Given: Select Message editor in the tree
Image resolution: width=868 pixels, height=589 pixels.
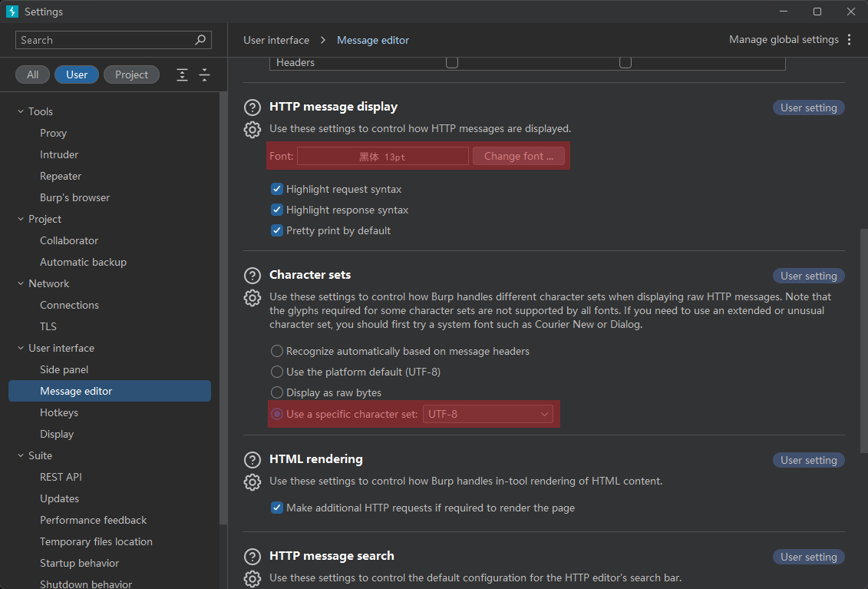Looking at the screenshot, I should 110,391.
